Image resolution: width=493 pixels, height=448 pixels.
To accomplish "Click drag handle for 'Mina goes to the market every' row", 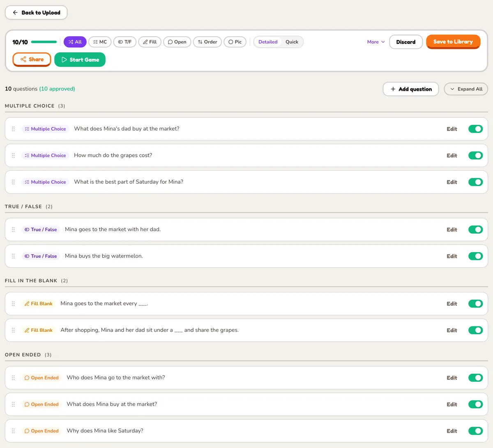I will point(13,304).
